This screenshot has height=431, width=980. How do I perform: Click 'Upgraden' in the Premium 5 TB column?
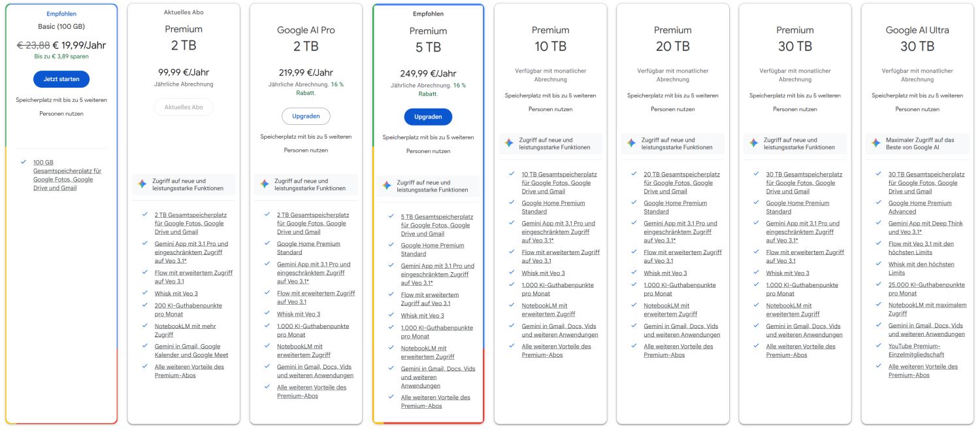pyautogui.click(x=428, y=116)
